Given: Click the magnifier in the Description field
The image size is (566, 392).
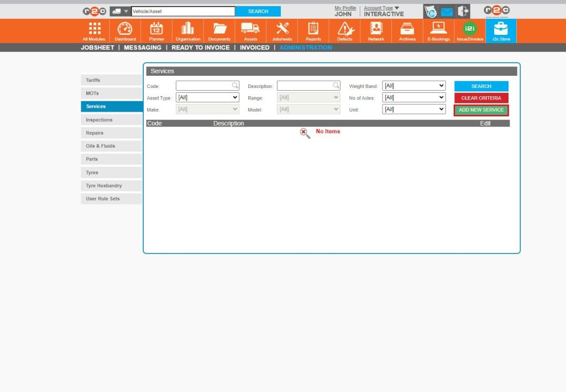Looking at the screenshot, I should point(336,86).
